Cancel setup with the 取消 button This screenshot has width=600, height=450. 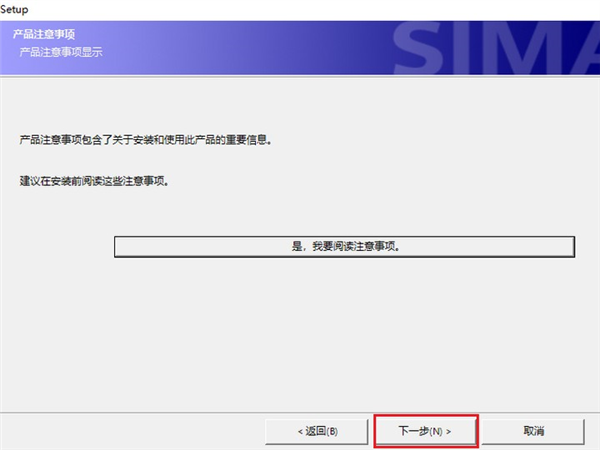click(x=533, y=431)
